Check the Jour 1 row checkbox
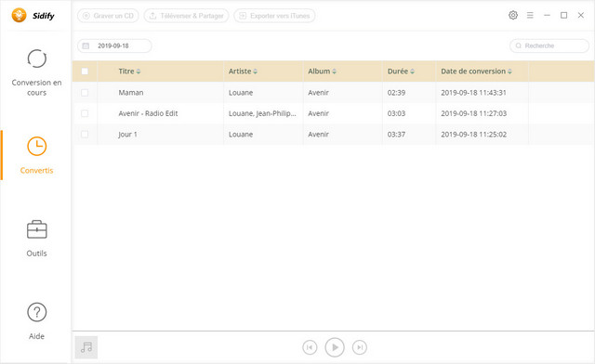Screen dimensions: 595x364 point(85,135)
